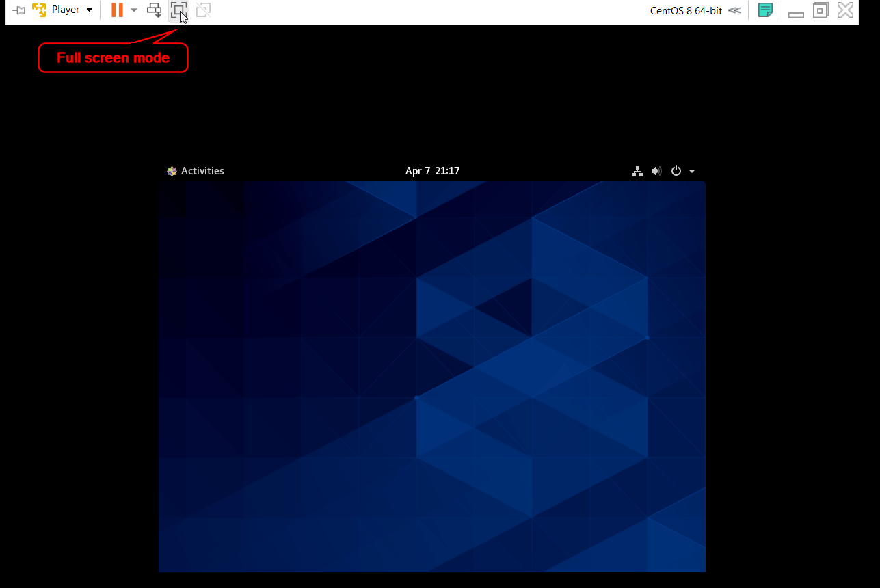
Task: Click Apr 7 21:17 to toggle the calendar
Action: [432, 170]
